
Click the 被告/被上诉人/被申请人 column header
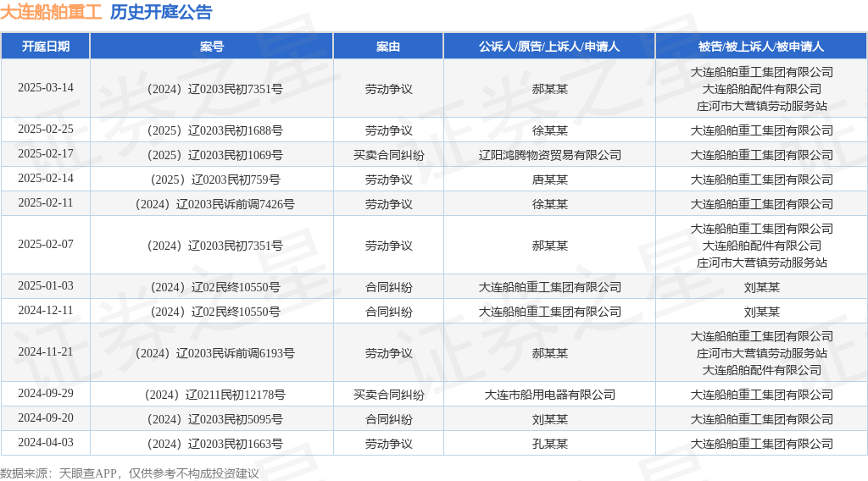[761, 47]
